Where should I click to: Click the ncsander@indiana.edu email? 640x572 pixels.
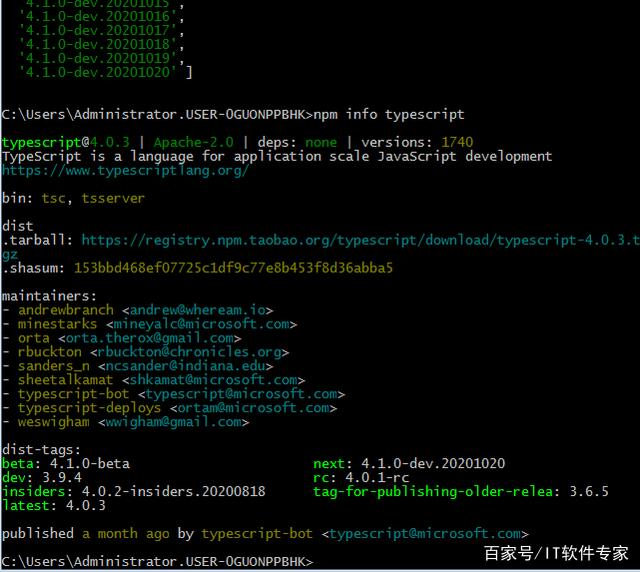pyautogui.click(x=185, y=366)
